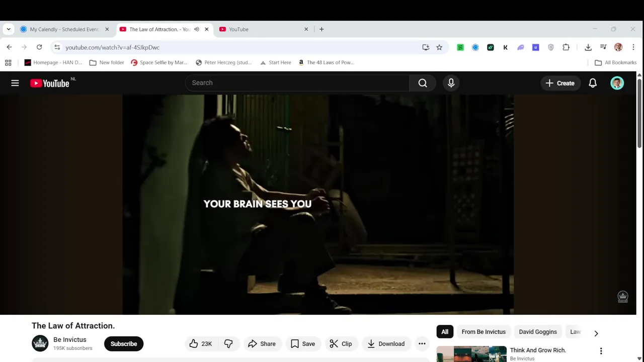Click the Create button
Image resolution: width=644 pixels, height=362 pixels.
560,83
